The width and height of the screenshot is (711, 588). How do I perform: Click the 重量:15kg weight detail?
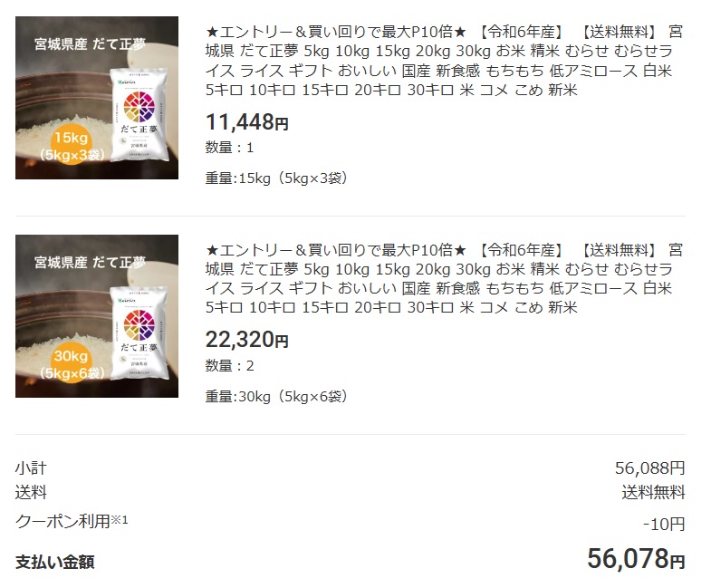tap(276, 178)
